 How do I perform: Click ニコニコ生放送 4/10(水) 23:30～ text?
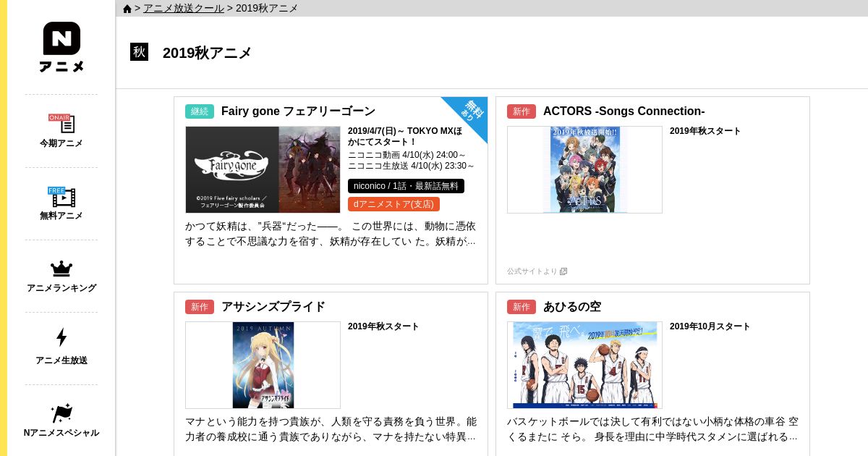coord(411,166)
